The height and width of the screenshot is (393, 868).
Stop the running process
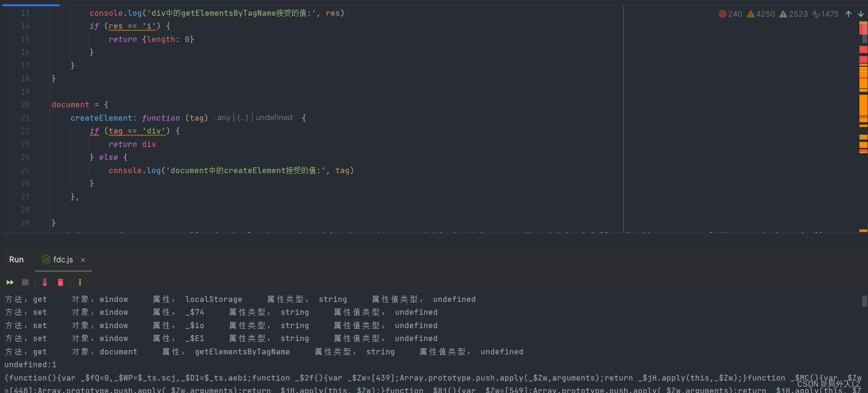(x=25, y=282)
